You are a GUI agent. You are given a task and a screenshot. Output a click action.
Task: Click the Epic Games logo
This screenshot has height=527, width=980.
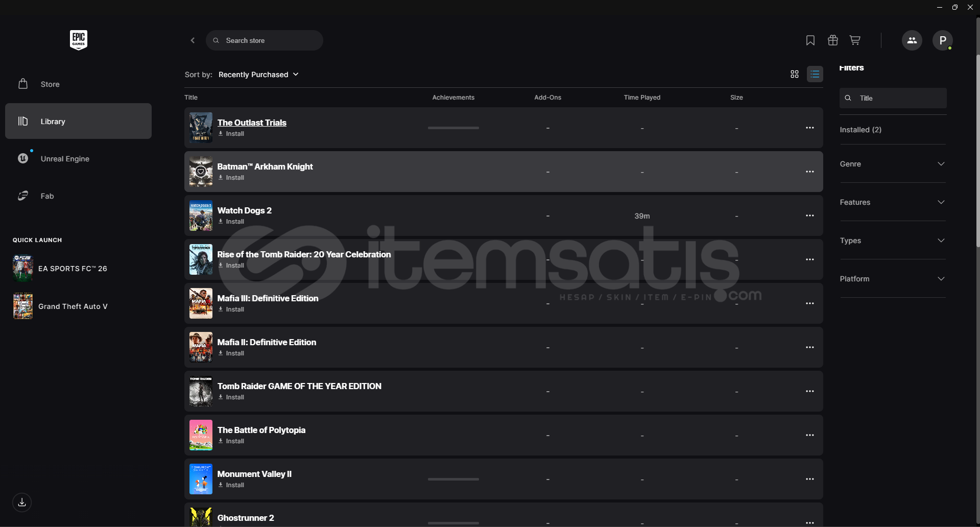click(79, 40)
